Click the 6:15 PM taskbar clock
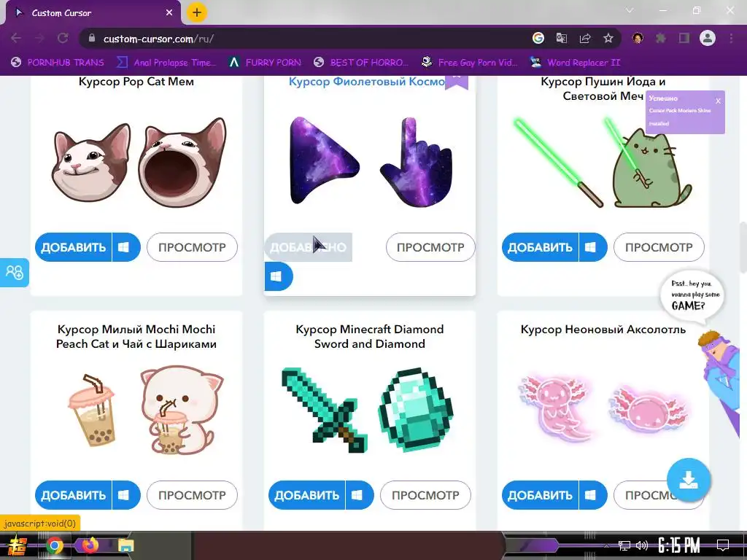747x560 pixels. pyautogui.click(x=679, y=545)
